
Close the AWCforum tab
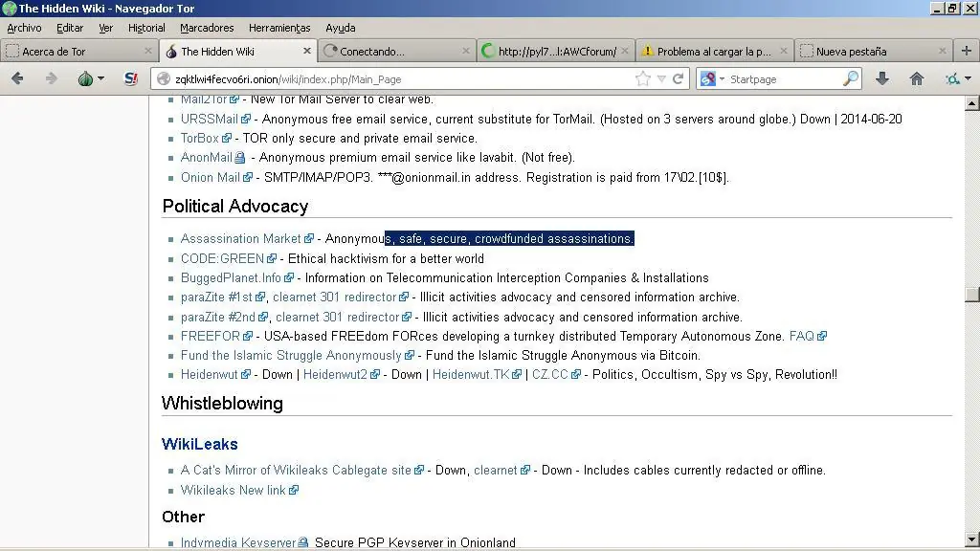click(624, 51)
